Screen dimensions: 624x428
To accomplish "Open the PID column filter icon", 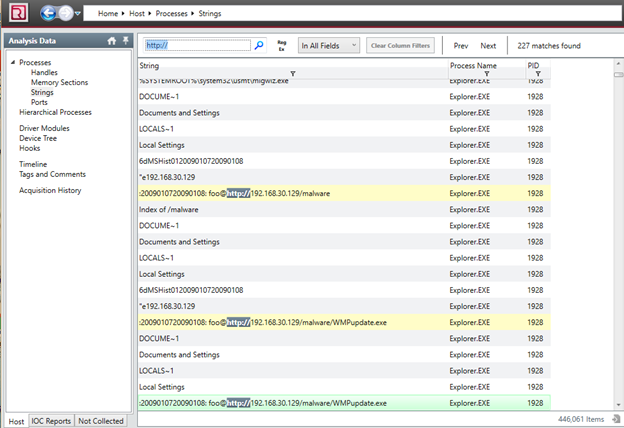I will 538,73.
